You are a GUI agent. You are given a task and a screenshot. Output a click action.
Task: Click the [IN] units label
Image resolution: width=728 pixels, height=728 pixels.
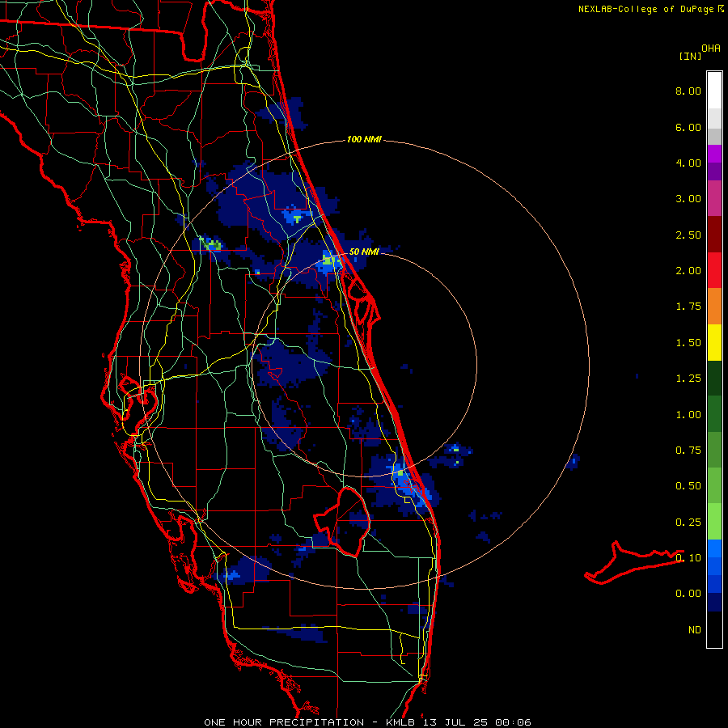tap(691, 57)
